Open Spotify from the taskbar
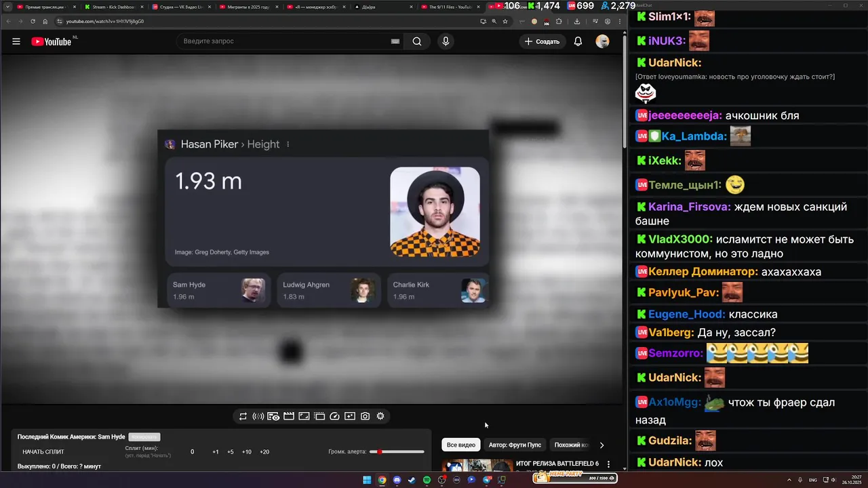 (x=427, y=480)
